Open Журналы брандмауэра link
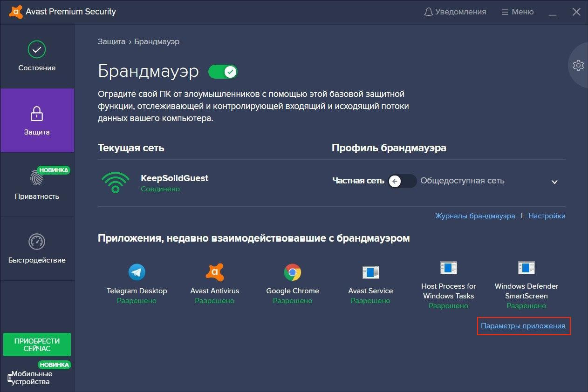This screenshot has height=392, width=588. point(475,216)
